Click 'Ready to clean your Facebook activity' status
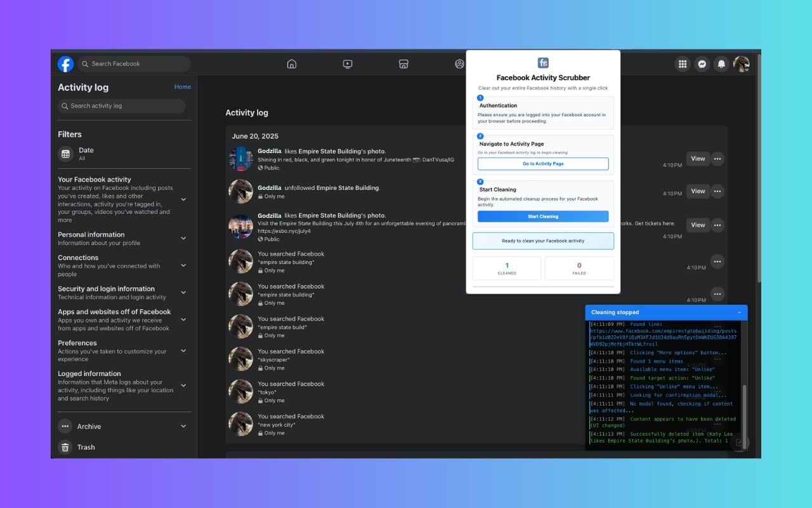Image resolution: width=812 pixels, height=508 pixels. pyautogui.click(x=543, y=241)
